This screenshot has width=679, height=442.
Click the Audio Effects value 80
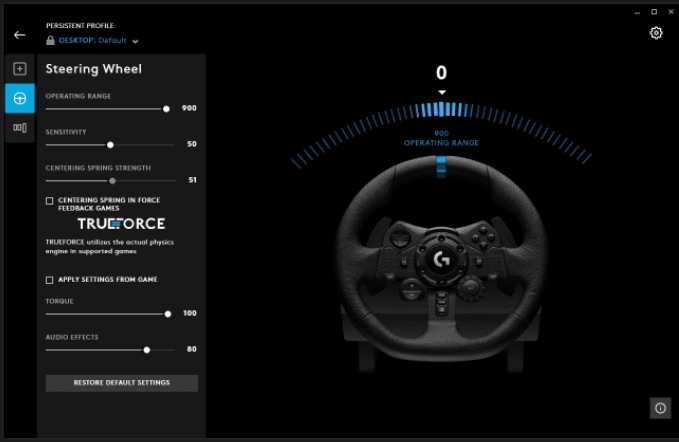[192, 349]
